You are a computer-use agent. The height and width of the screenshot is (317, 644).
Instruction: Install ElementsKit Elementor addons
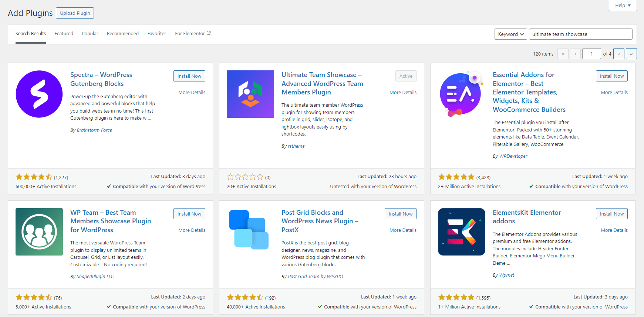tap(612, 214)
